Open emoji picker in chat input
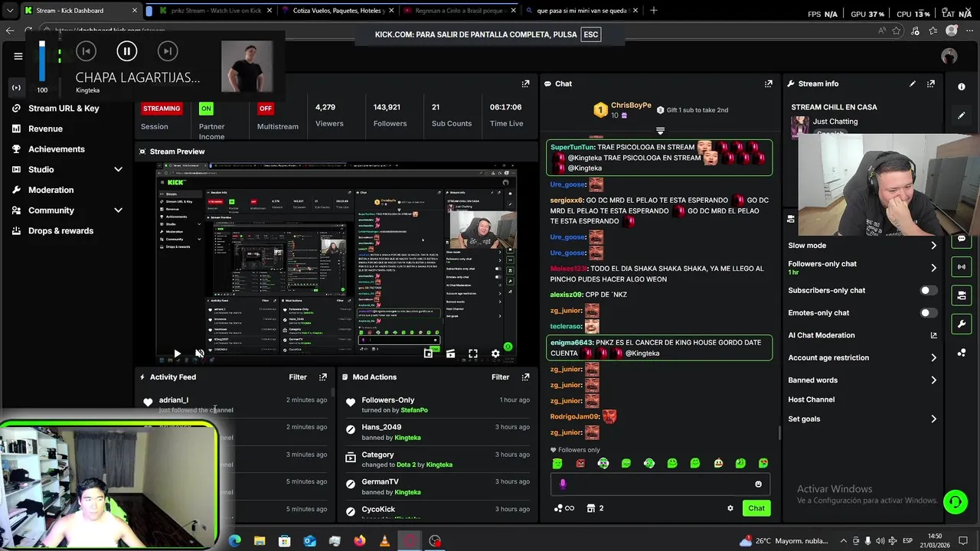Image resolution: width=980 pixels, height=551 pixels. [759, 484]
